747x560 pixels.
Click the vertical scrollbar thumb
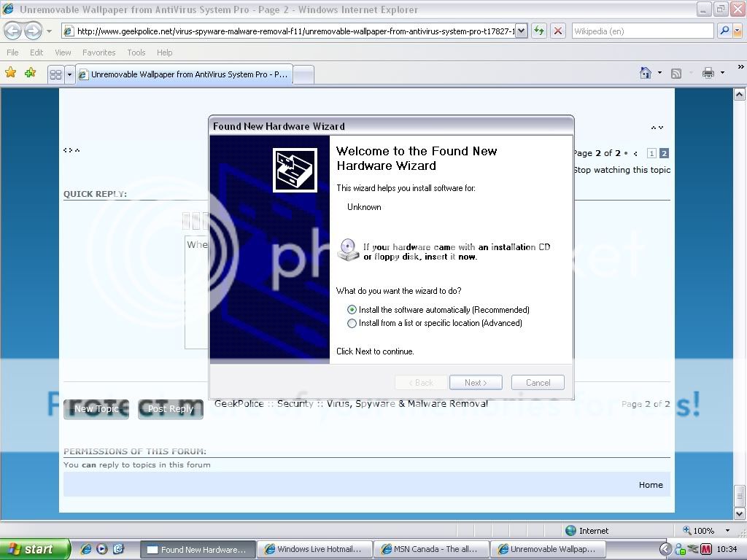[739, 496]
